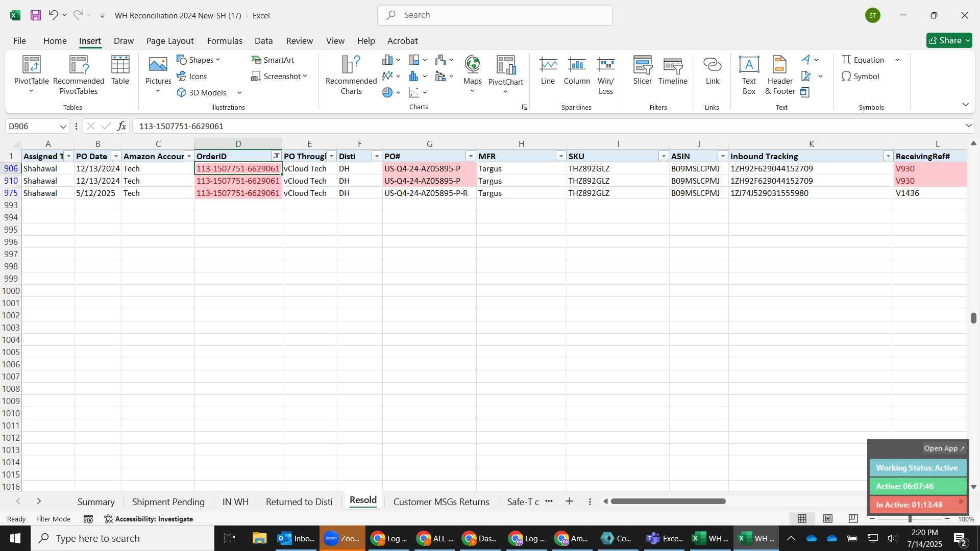Insert a Timeline filter
This screenshot has height=551, width=980.
point(673,70)
